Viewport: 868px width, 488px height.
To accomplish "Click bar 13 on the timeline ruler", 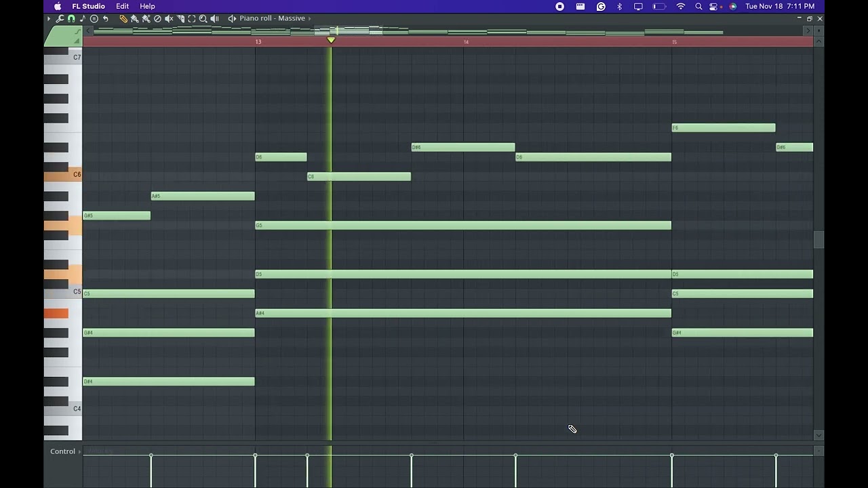I will 258,42.
